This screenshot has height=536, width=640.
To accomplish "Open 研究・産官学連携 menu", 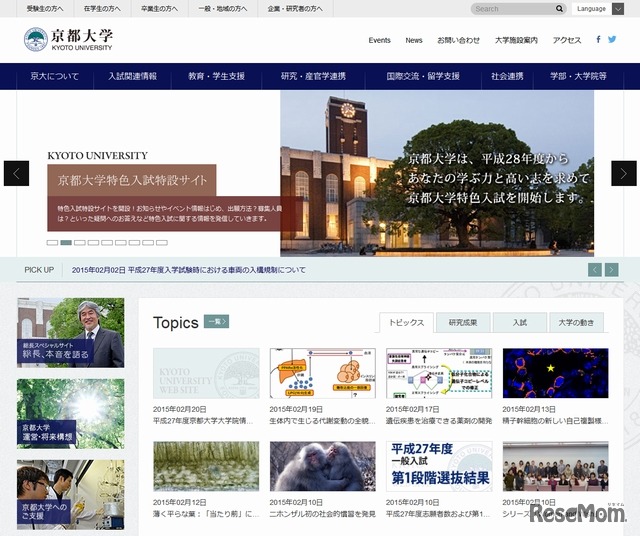I will click(313, 76).
